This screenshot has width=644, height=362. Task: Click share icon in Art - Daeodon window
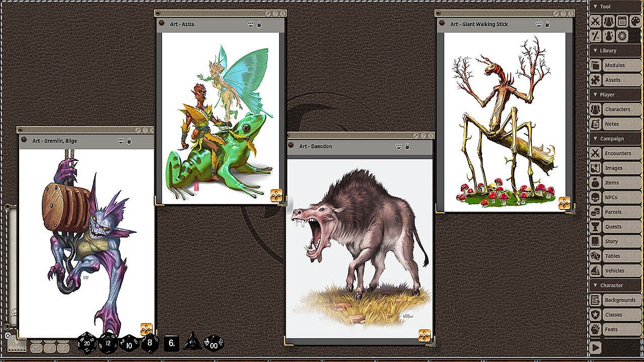[x=399, y=146]
